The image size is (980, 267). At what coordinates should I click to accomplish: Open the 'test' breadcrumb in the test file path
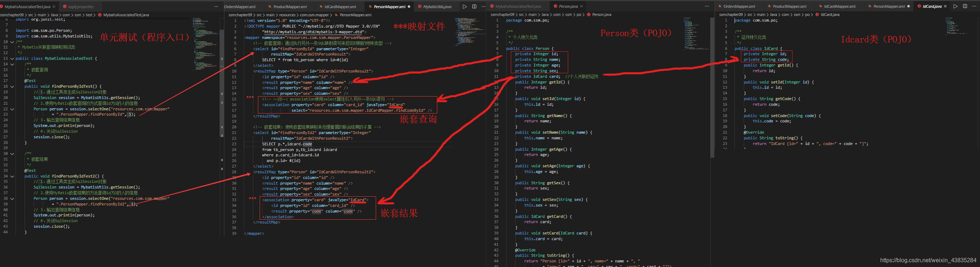click(89, 15)
